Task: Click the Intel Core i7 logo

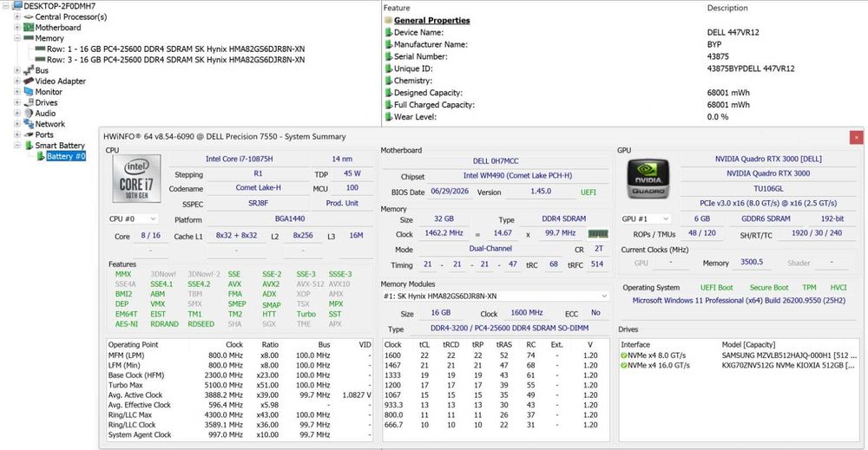Action: [x=137, y=178]
